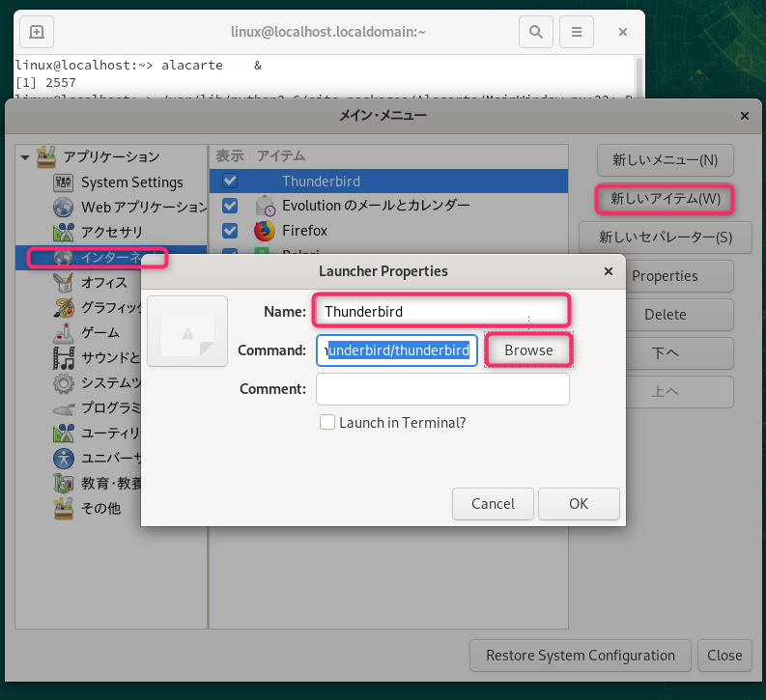The image size is (766, 700).
Task: Collapse the アプリケーション tree expander
Action: 25,157
